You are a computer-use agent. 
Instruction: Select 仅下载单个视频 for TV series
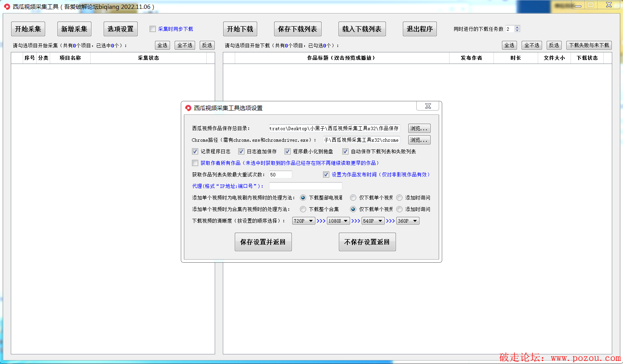pos(353,198)
